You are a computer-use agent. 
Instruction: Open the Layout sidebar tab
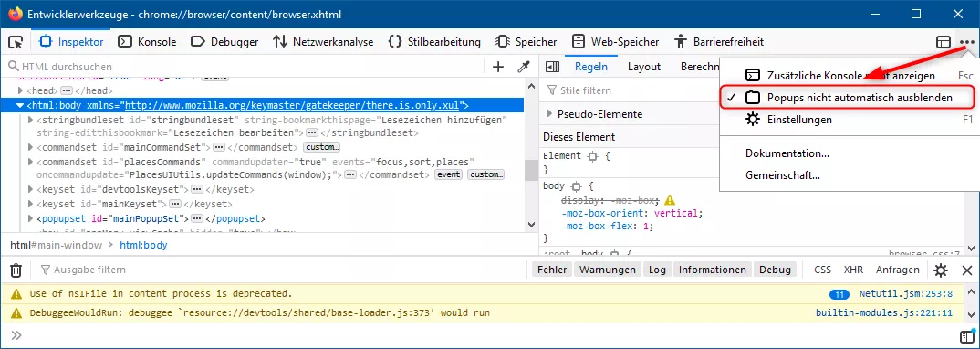pos(643,67)
